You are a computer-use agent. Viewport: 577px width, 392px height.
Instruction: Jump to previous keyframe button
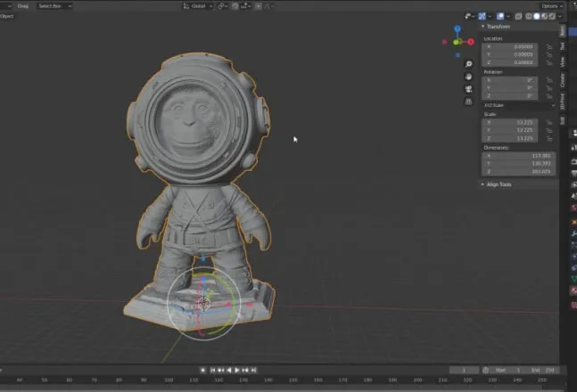click(x=221, y=371)
